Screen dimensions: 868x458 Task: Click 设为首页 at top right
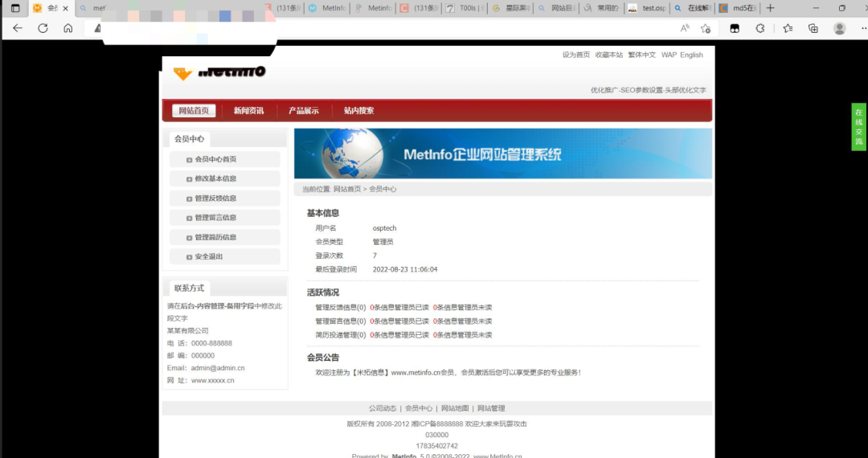pos(576,55)
